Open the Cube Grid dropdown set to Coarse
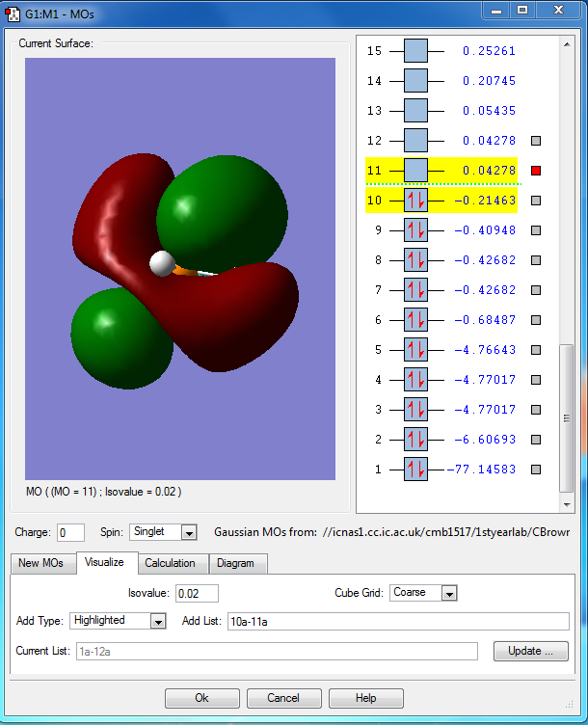 click(x=448, y=593)
